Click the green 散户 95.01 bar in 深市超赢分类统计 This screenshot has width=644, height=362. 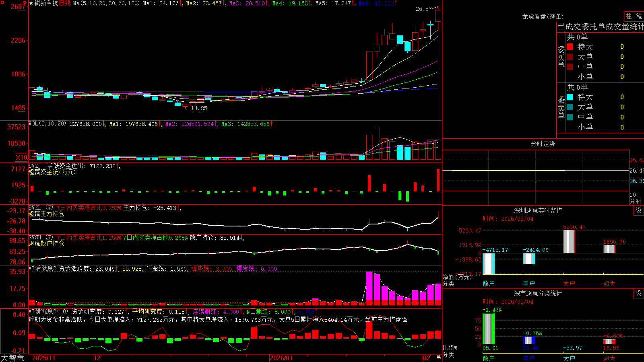click(x=489, y=329)
